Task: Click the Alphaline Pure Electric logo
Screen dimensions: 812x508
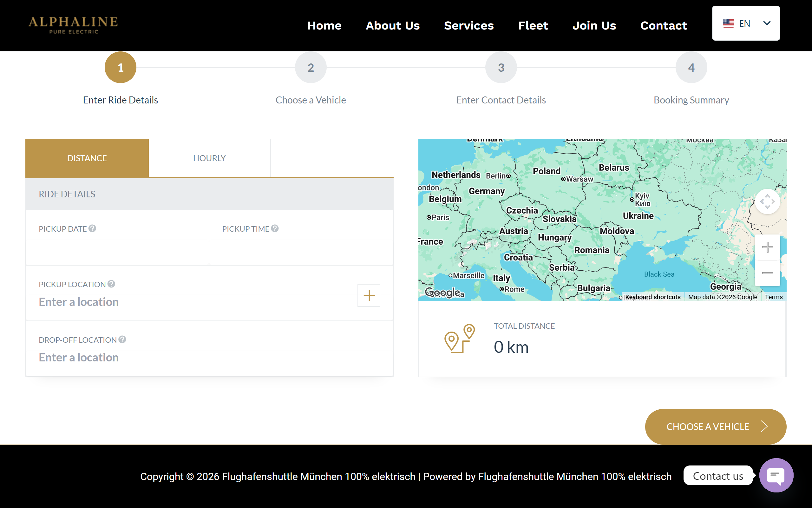Action: (73, 25)
